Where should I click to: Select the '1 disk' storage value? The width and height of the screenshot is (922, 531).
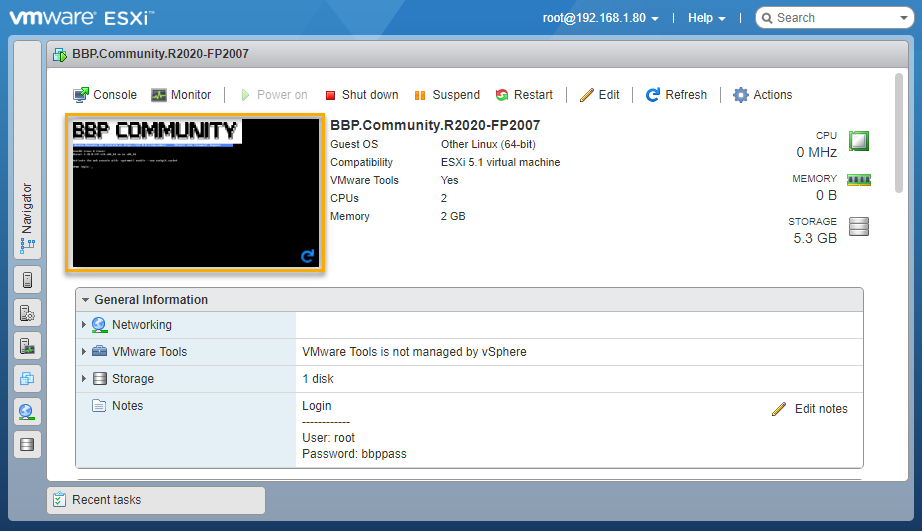pyautogui.click(x=318, y=379)
